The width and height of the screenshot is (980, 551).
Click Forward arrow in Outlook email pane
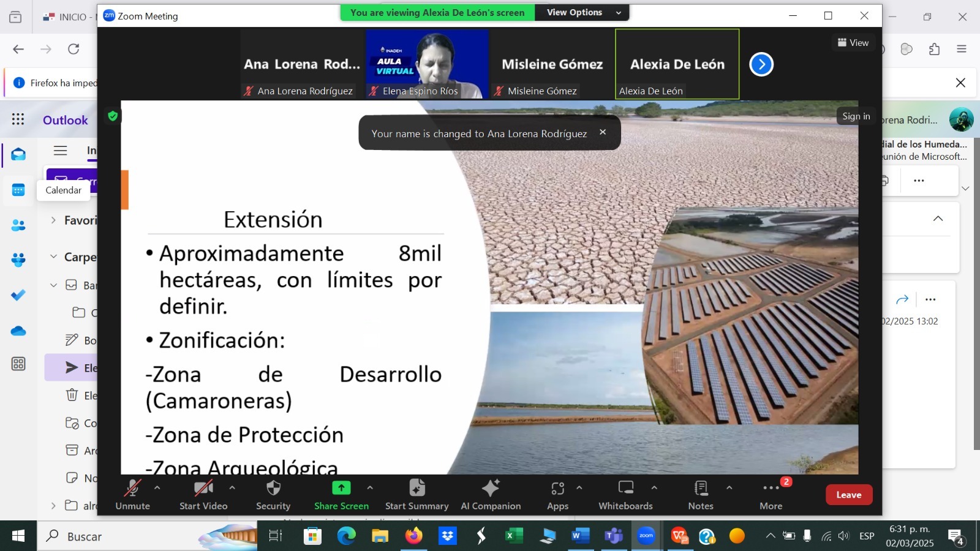click(x=902, y=299)
